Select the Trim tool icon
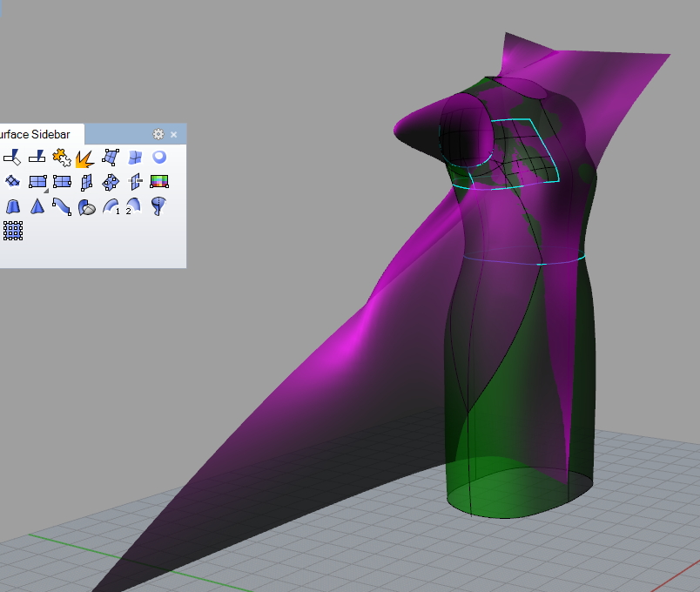 point(12,158)
